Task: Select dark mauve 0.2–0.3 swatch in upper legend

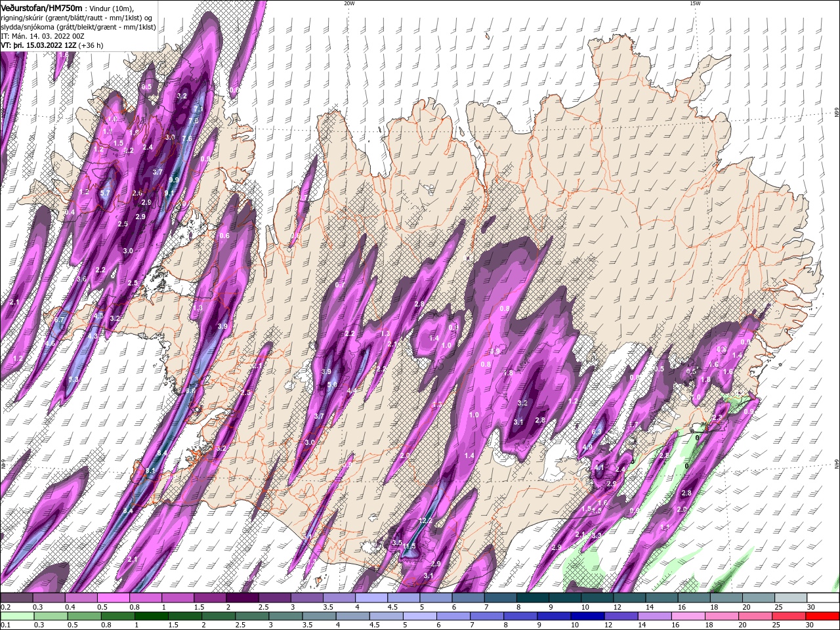Action: coord(16,598)
